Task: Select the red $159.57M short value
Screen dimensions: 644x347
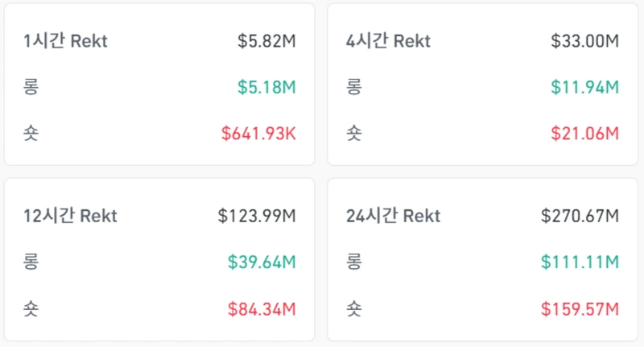Action: click(580, 308)
